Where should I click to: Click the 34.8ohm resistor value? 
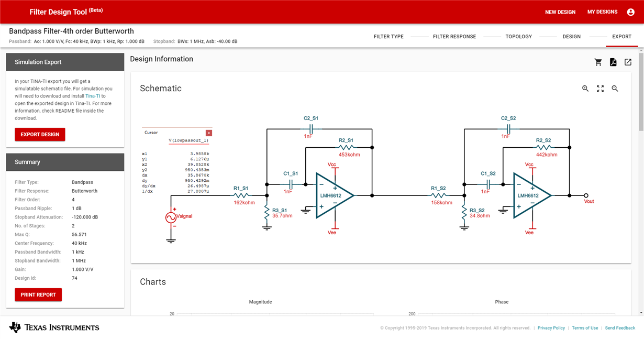480,216
